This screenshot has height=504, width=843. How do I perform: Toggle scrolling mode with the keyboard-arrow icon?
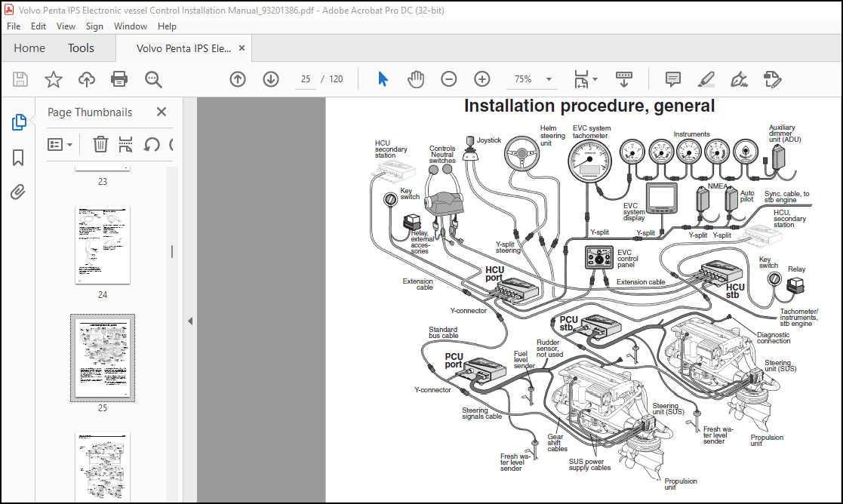tap(623, 79)
